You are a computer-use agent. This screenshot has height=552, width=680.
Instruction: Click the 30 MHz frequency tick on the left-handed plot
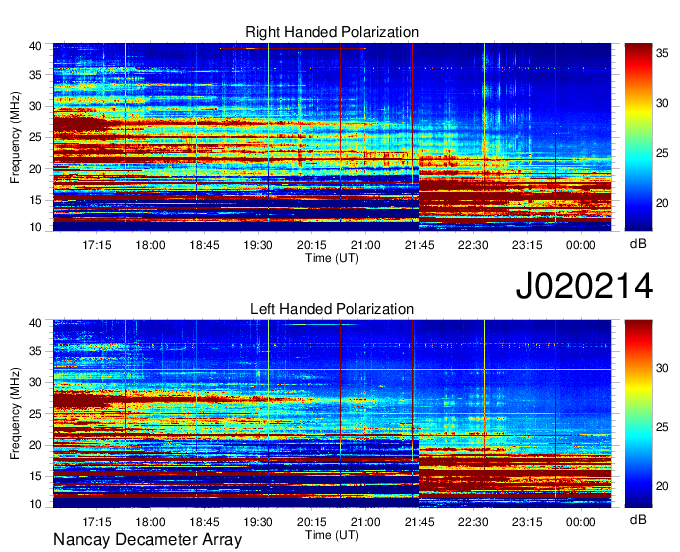coord(36,382)
